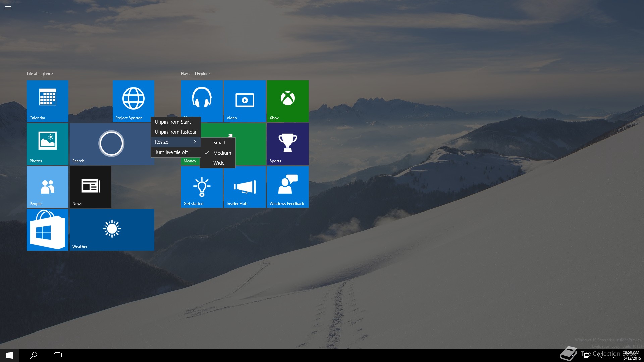
Task: Open the Sports trophy tile
Action: pyautogui.click(x=288, y=144)
